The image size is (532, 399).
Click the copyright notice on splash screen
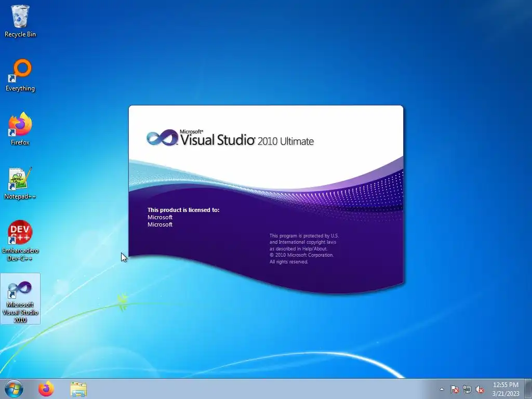coord(304,249)
